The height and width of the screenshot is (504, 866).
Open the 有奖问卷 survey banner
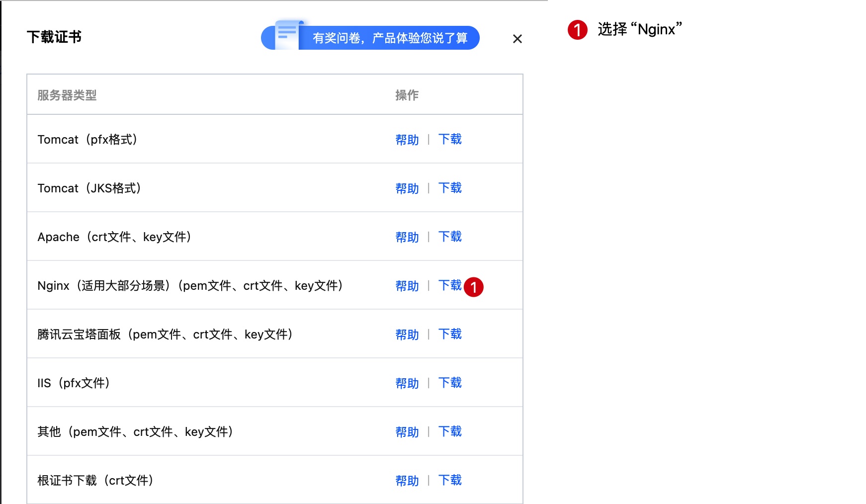tap(370, 38)
